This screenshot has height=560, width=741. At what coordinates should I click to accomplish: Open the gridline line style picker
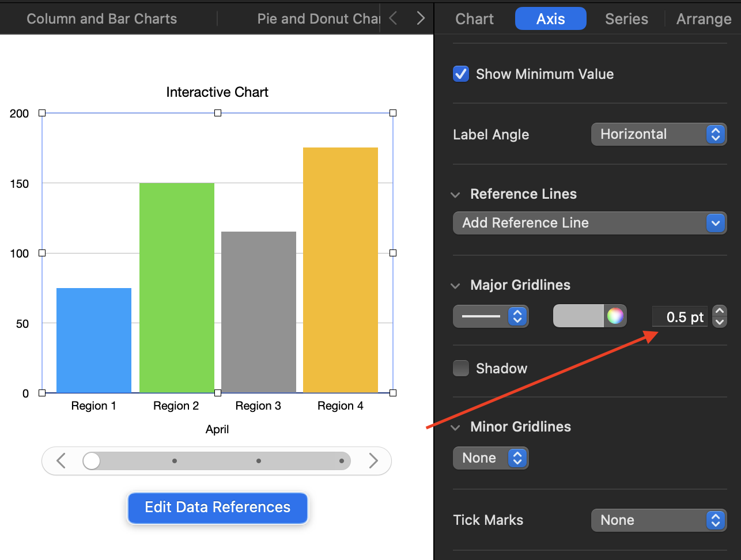(490, 316)
